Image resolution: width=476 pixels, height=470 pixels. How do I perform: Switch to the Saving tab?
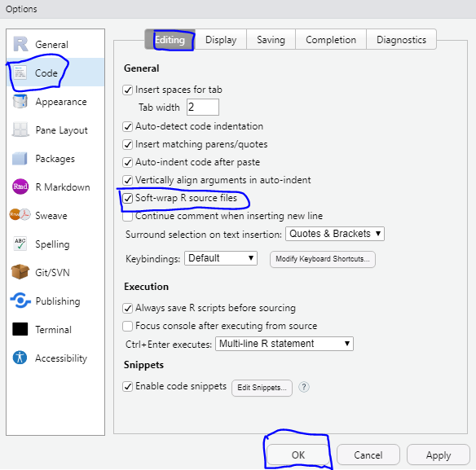[271, 40]
